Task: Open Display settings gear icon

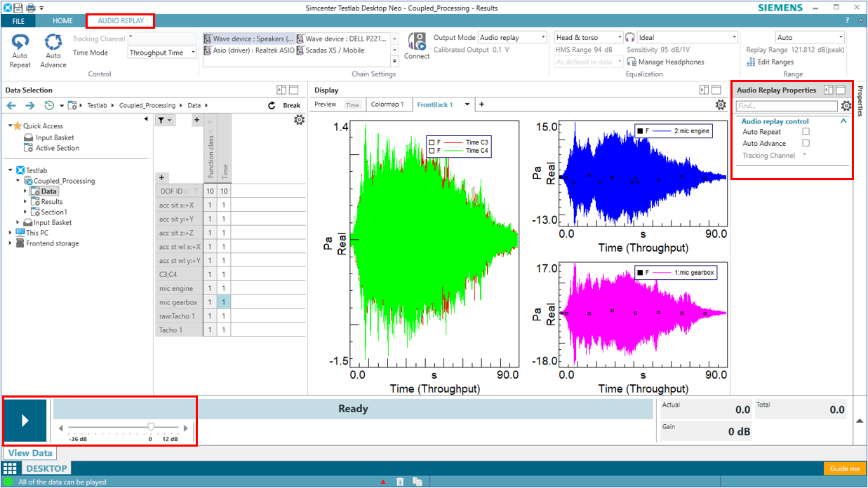Action: click(x=721, y=105)
